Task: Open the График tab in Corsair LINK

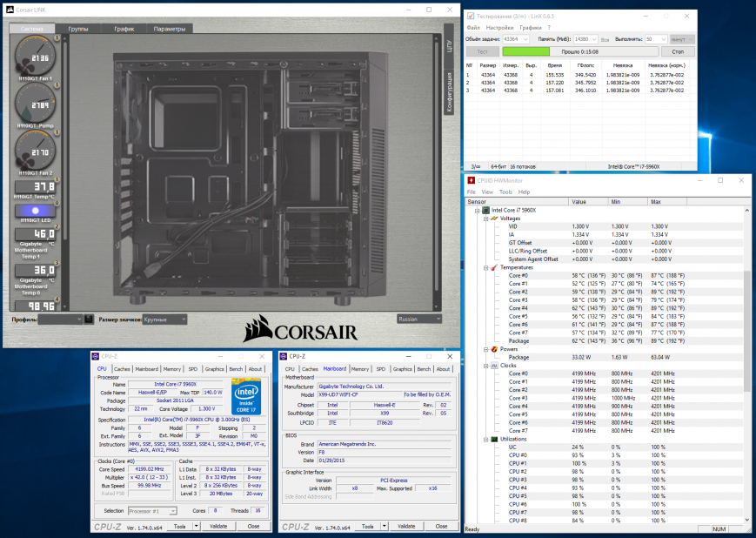Action: (124, 29)
